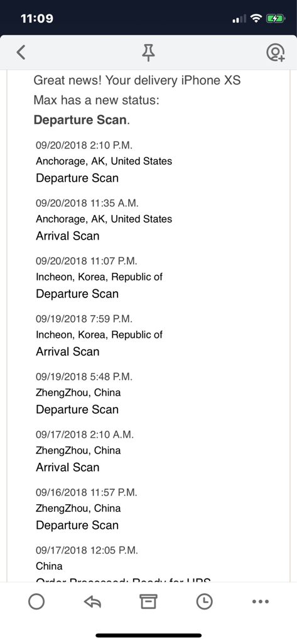Tap the back chevron arrow
297x644 pixels.
click(21, 52)
